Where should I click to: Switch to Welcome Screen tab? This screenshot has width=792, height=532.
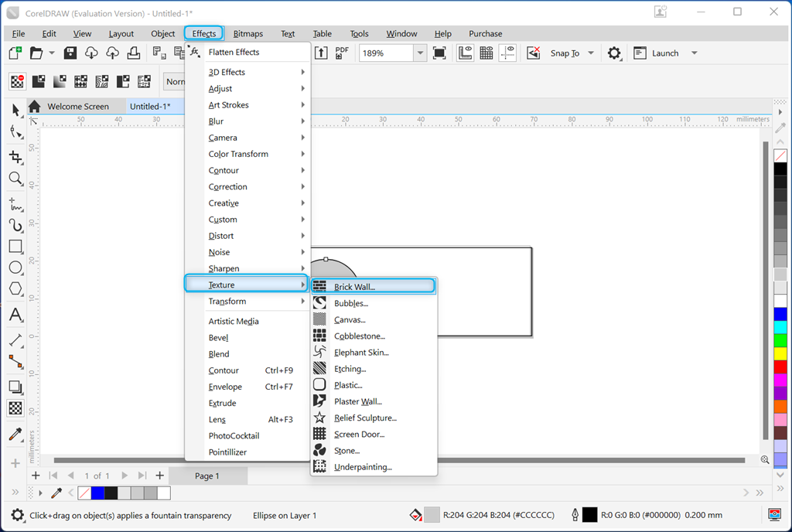pyautogui.click(x=78, y=107)
